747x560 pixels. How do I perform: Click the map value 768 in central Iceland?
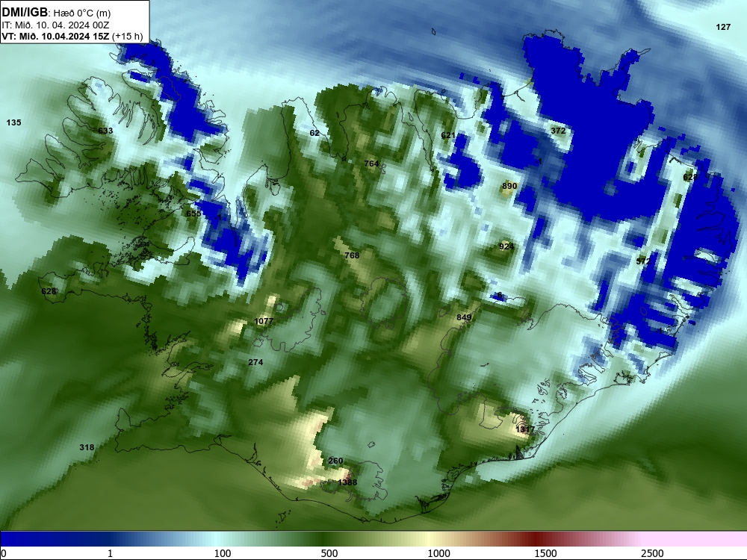(352, 255)
